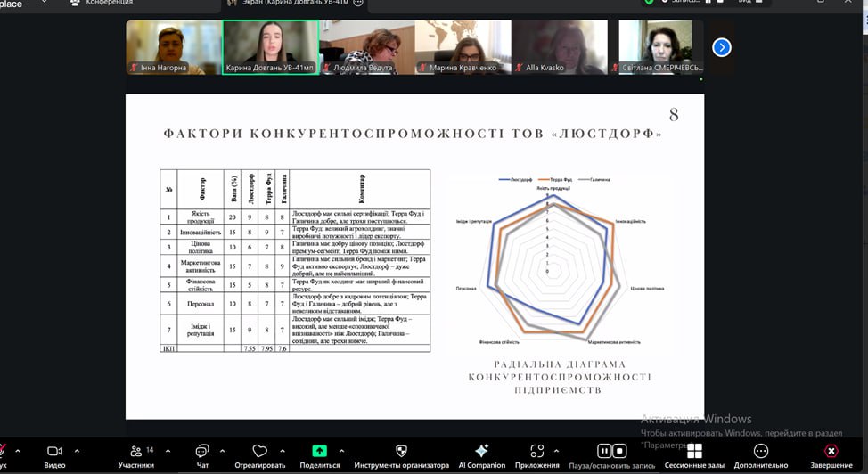Viewport: 868px width, 474px height.
Task: Click the green Share screen icon (Поделиться)
Action: [320, 452]
